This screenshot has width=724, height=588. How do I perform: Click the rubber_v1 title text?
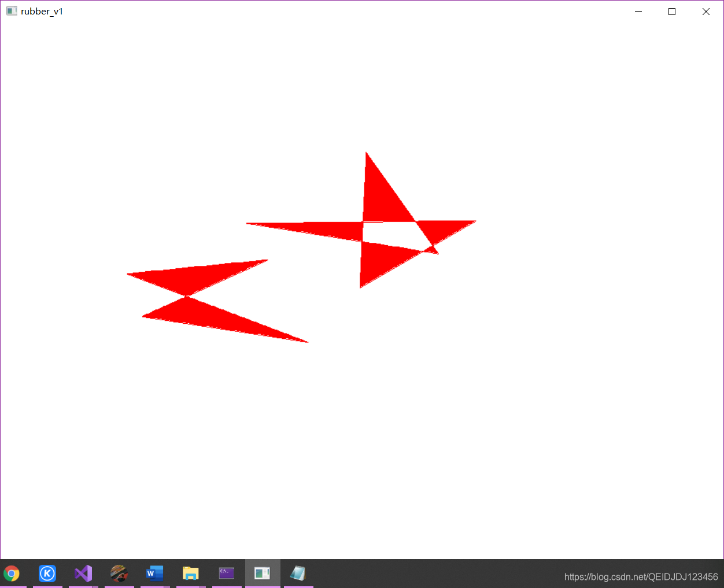(42, 12)
